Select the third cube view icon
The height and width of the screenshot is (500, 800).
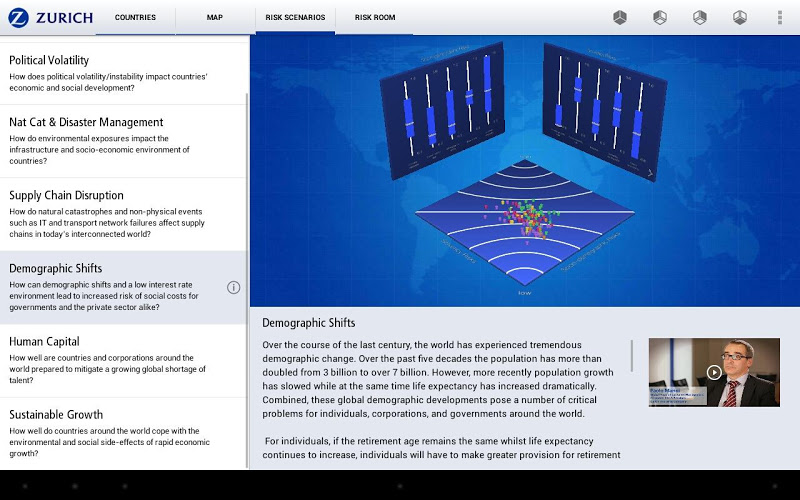[700, 17]
